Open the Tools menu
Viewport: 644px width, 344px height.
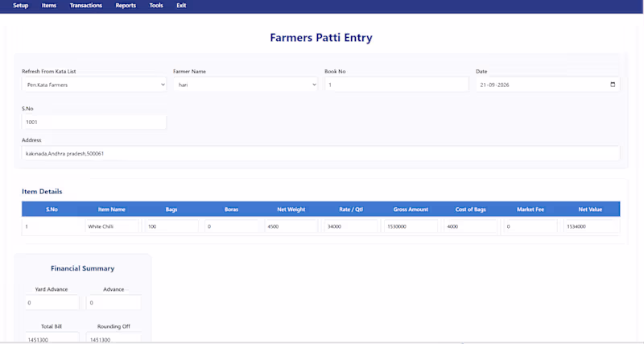pos(156,6)
